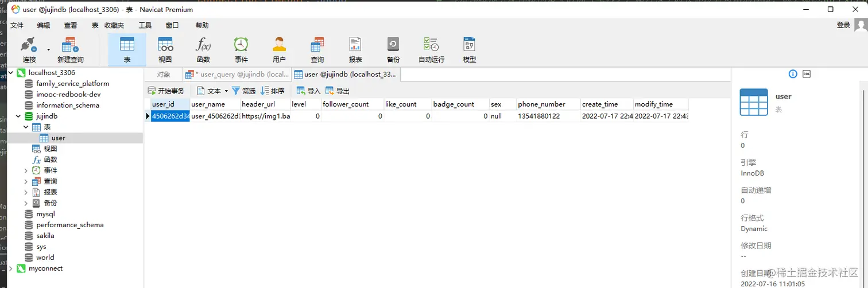Open the 工具 menu
868x288 pixels.
tap(145, 25)
